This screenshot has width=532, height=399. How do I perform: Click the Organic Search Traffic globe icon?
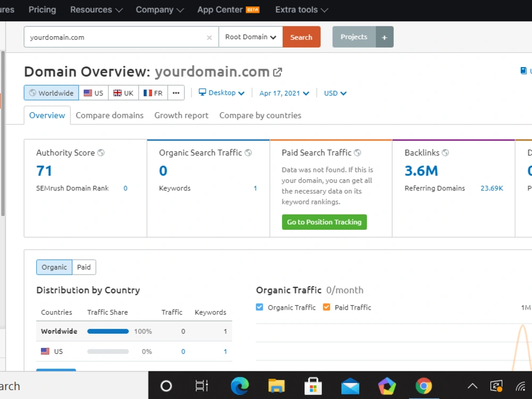pyautogui.click(x=248, y=153)
